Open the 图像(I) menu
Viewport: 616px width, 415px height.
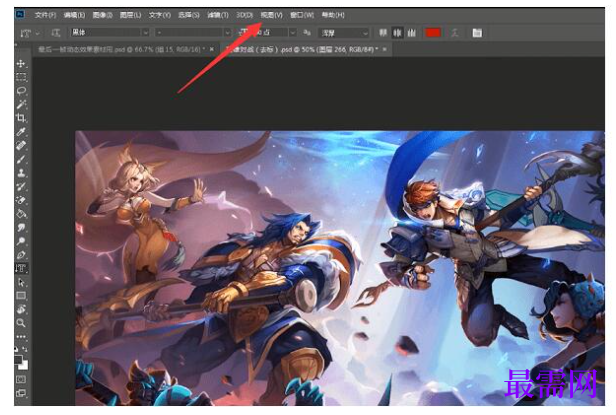click(103, 15)
